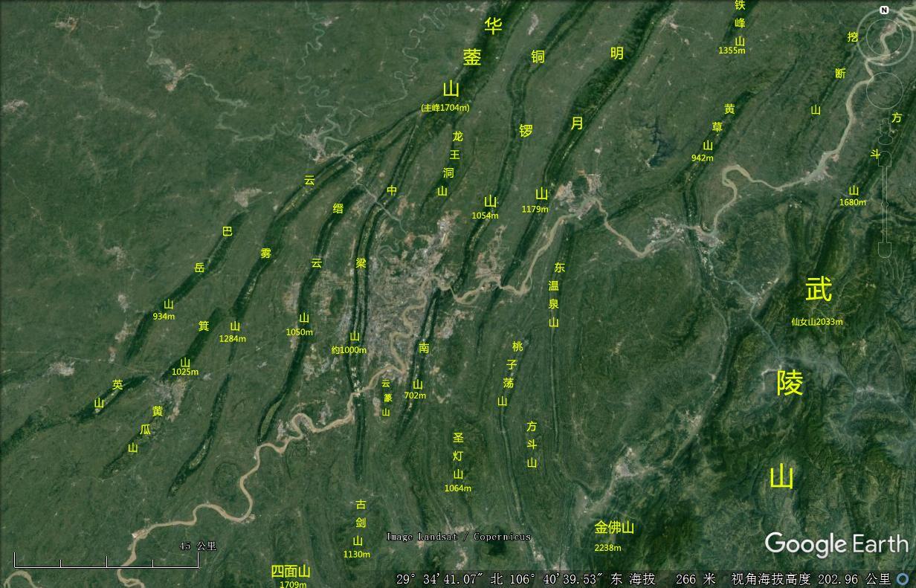Click the 1284m label
Image resolution: width=916 pixels, height=588 pixels.
click(233, 339)
